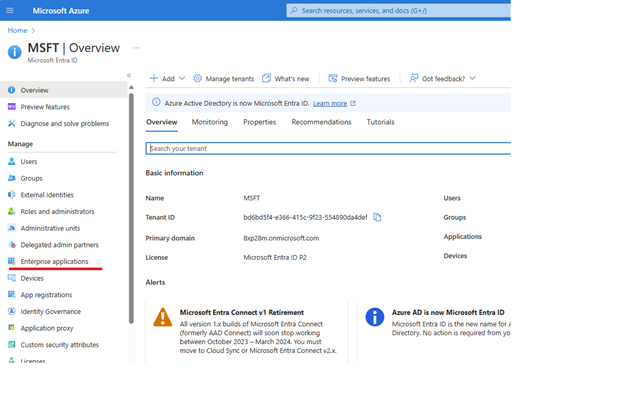The image size is (624, 403).
Task: Open What's new from the toolbar
Action: [x=286, y=78]
